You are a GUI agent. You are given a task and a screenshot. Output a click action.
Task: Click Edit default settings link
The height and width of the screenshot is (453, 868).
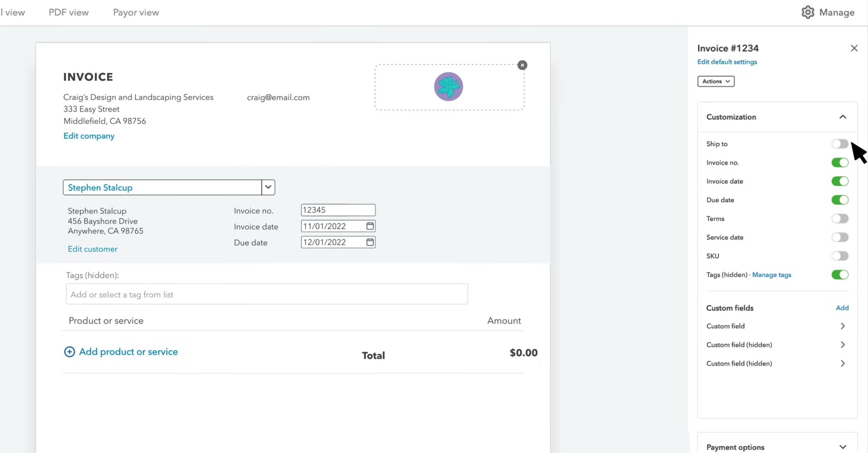tap(727, 62)
